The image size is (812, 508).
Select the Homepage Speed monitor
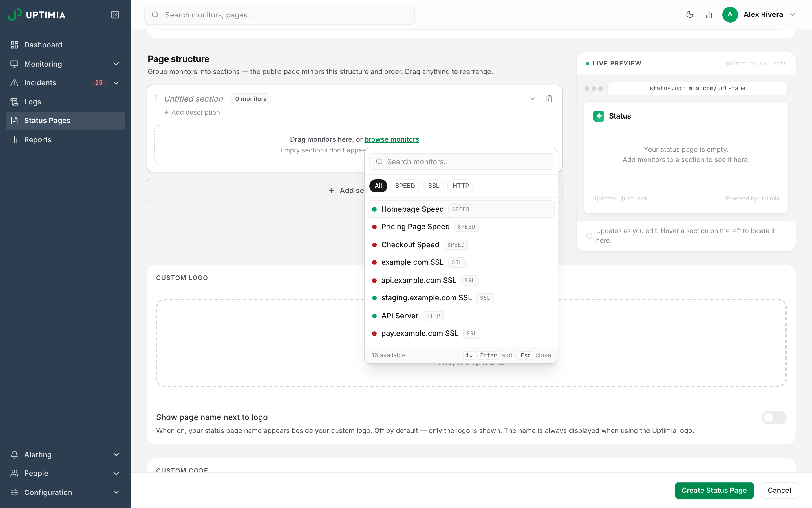click(x=461, y=209)
